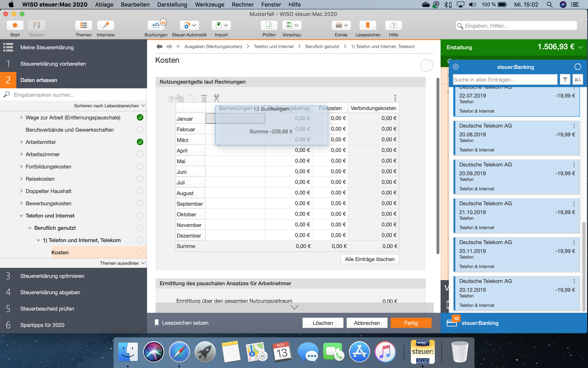This screenshot has height=368, width=588.
Task: Click Lesezeichen setzen
Action: coord(182,323)
